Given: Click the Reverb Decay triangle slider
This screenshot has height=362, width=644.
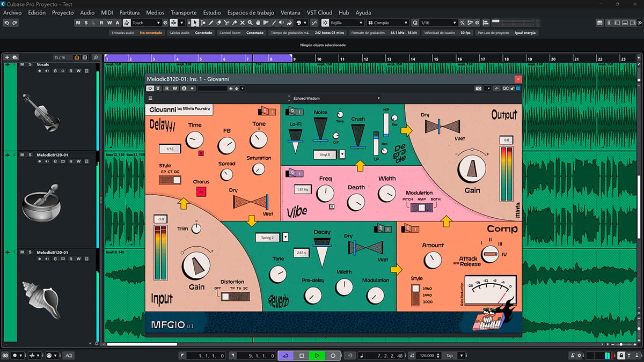Looking at the screenshot, I should [321, 253].
